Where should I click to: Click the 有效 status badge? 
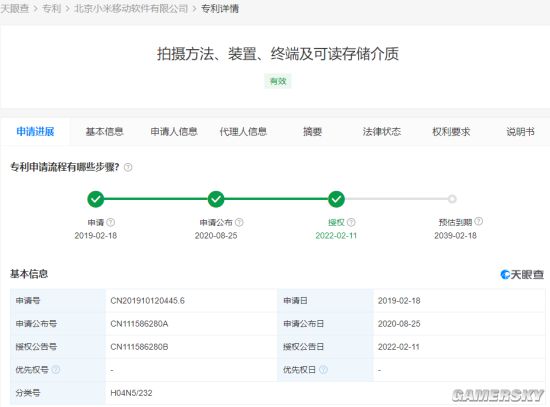(x=278, y=81)
